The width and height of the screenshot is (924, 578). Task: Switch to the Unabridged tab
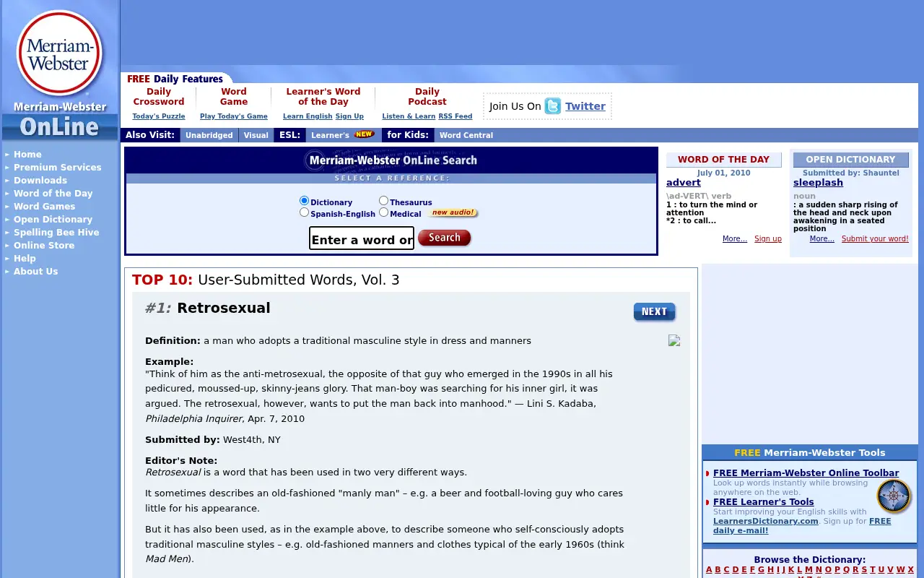pos(209,135)
